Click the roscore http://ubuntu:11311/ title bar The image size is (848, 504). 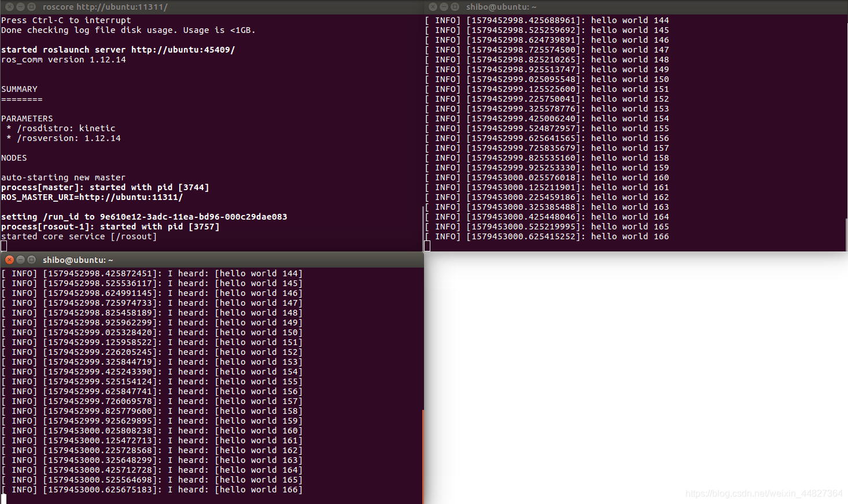coord(212,7)
